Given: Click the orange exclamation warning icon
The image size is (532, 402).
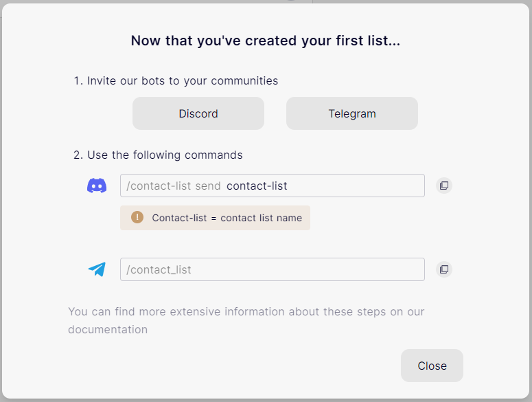Looking at the screenshot, I should click(137, 218).
